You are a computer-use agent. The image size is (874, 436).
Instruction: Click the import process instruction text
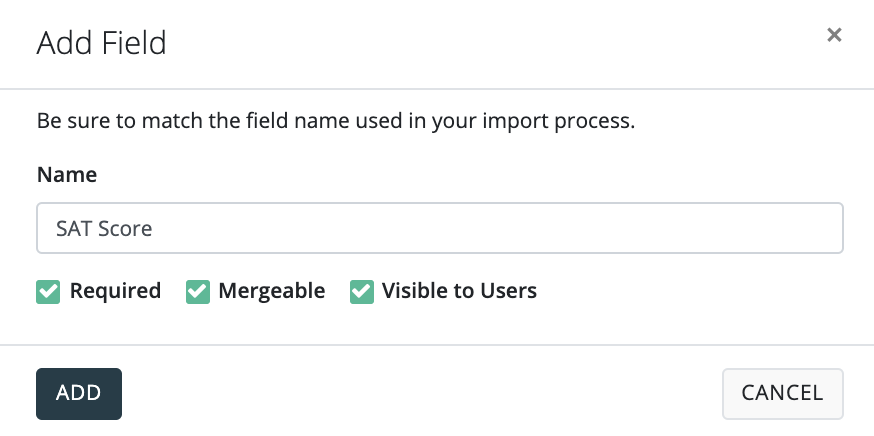336,122
